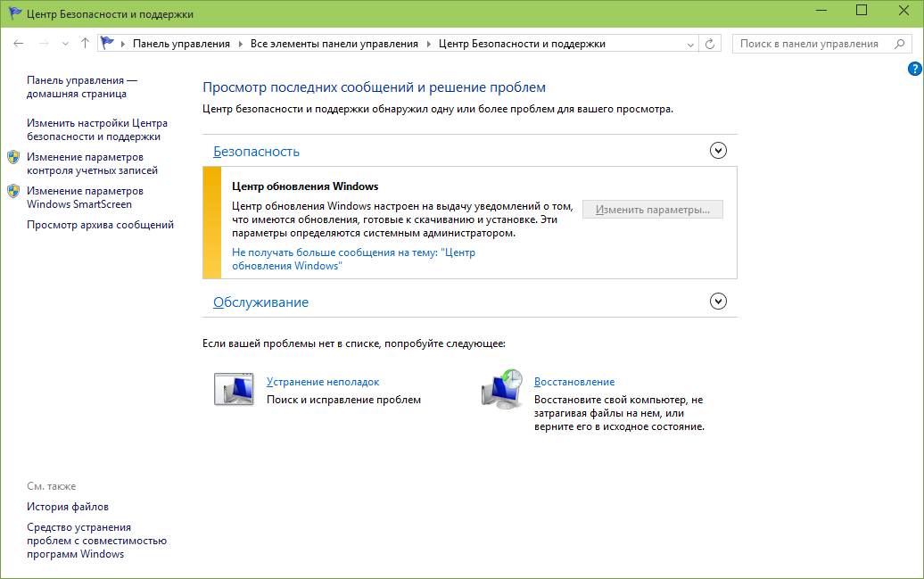Open Изменение параметров Windows SmartScreen

point(85,197)
